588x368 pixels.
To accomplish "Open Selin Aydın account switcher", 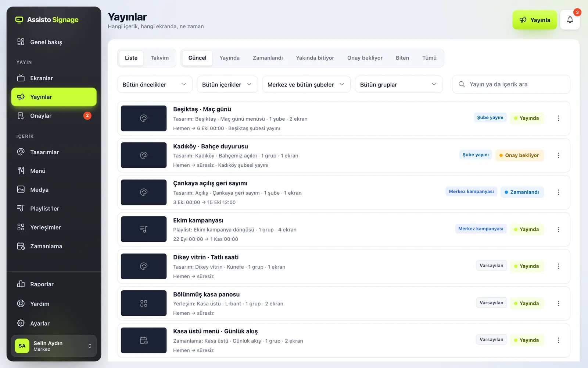I will [x=54, y=346].
